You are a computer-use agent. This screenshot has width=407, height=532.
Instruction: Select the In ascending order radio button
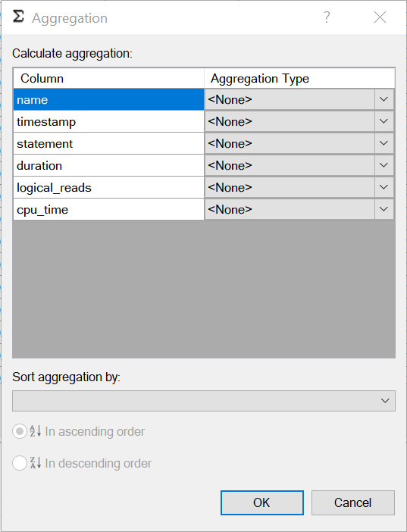20,431
